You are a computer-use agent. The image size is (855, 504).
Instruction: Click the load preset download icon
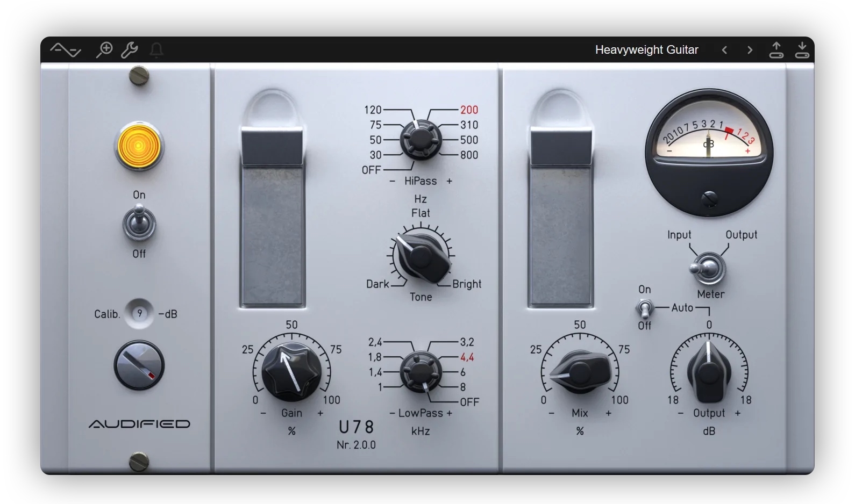click(x=802, y=50)
